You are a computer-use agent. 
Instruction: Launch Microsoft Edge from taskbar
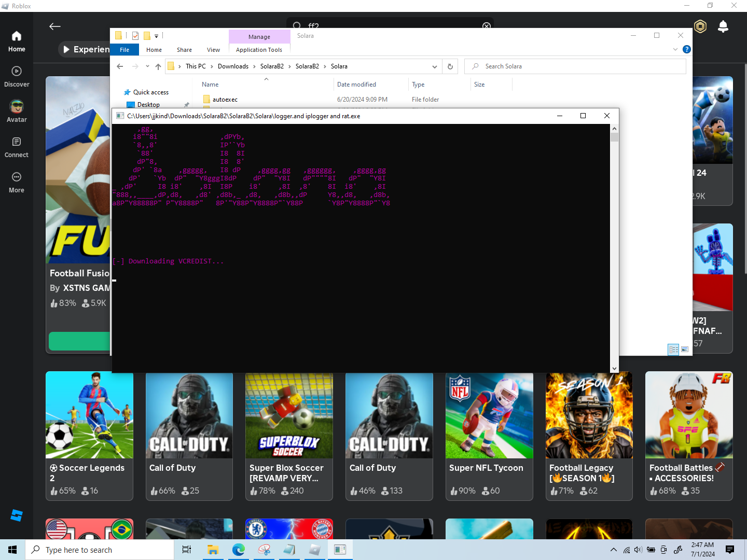[239, 550]
